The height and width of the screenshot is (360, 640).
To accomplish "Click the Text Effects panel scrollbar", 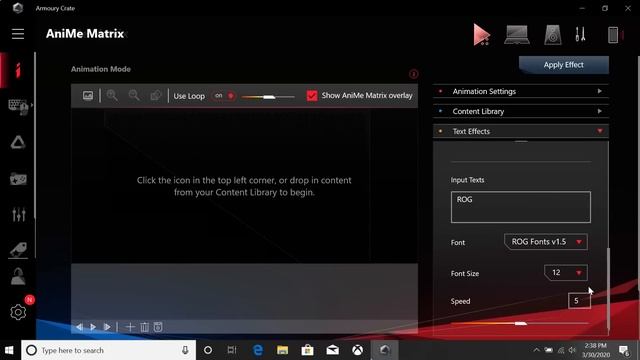I will tap(609, 288).
